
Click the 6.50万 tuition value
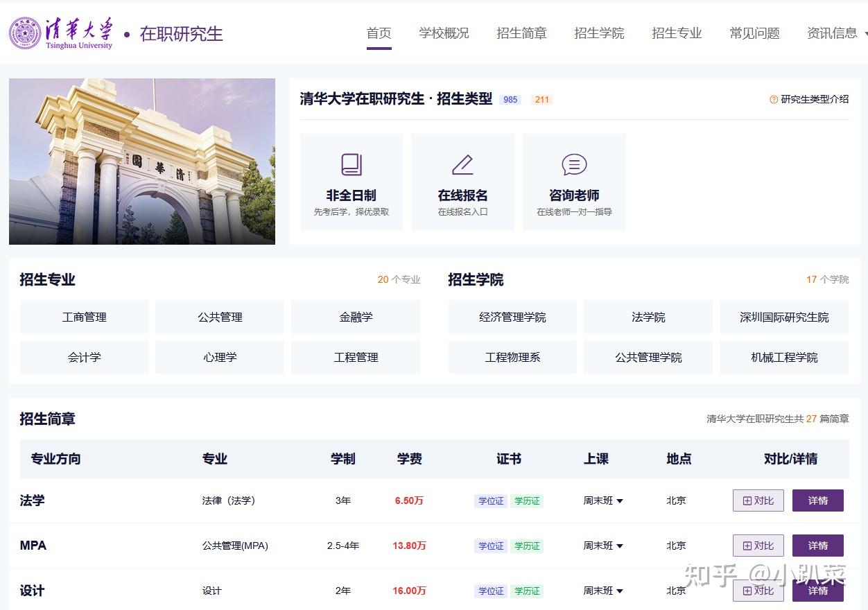pos(409,500)
